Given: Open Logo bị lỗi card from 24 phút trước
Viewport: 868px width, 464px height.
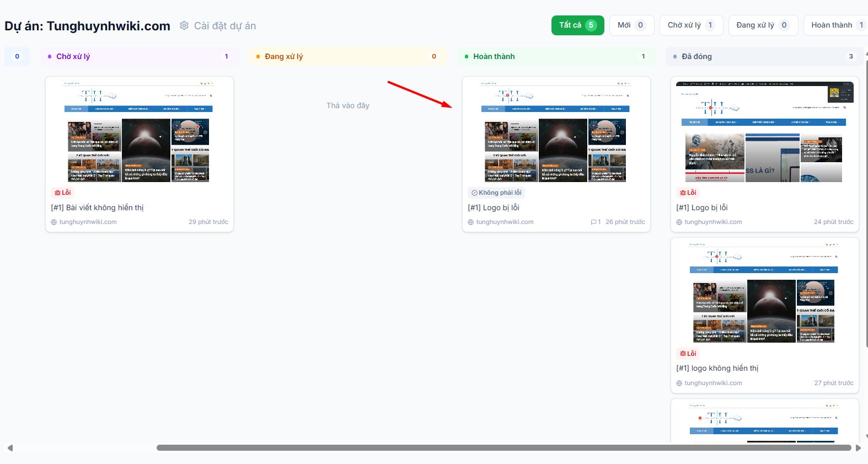Looking at the screenshot, I should 702,207.
